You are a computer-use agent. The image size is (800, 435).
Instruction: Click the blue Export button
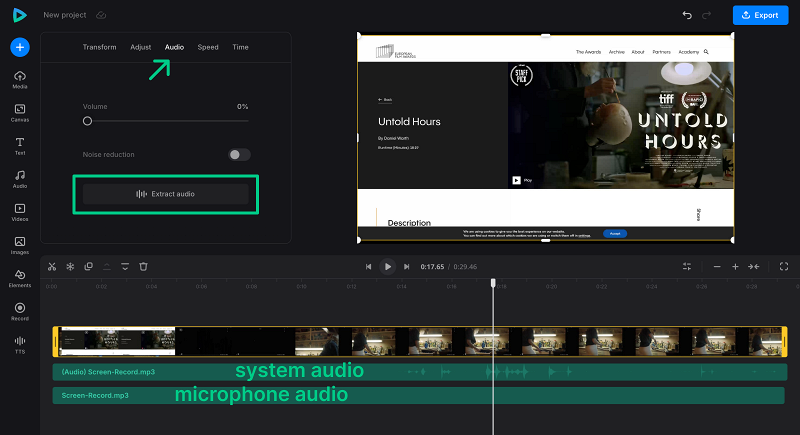point(760,15)
